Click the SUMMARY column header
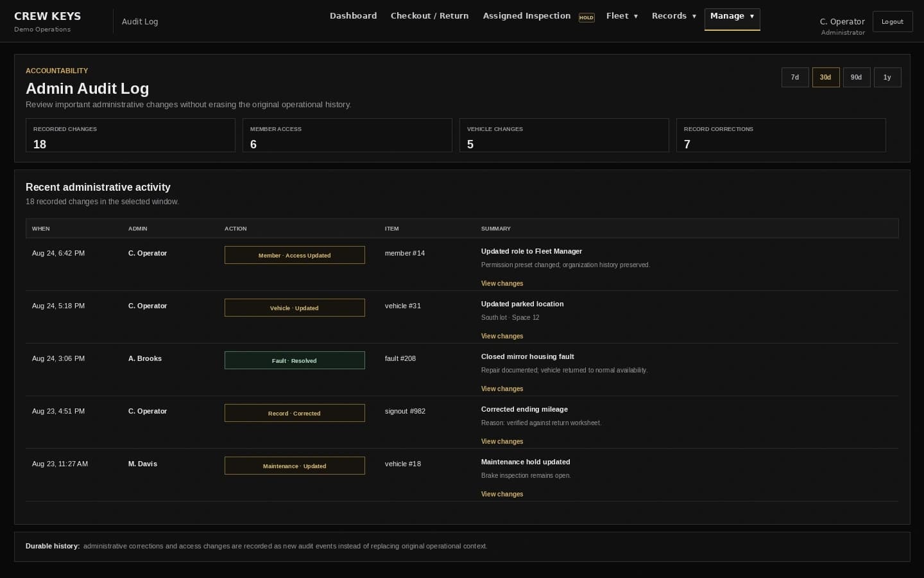This screenshot has width=924, height=578. point(496,229)
